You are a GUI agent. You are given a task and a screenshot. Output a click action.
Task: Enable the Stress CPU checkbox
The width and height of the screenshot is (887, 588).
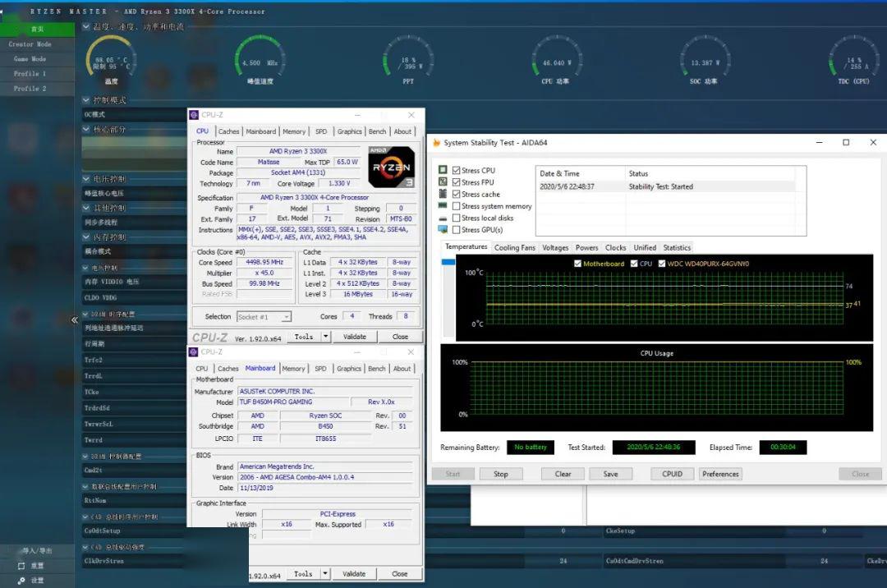pyautogui.click(x=456, y=170)
